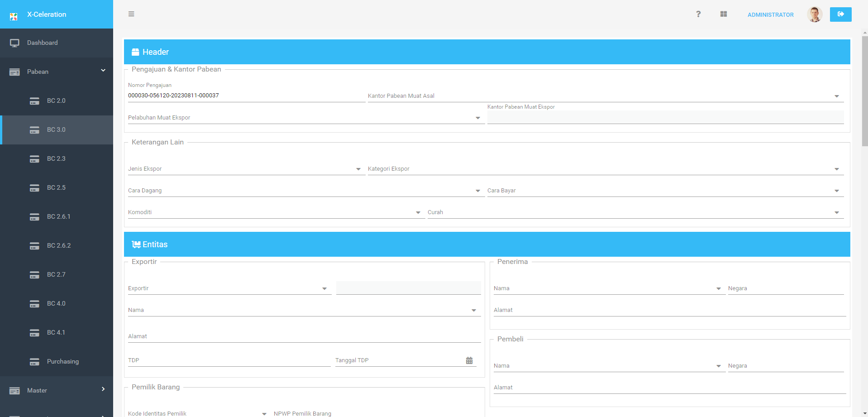Open Kode Identitas Pemilik dropdown
This screenshot has width=868, height=417.
click(x=200, y=413)
